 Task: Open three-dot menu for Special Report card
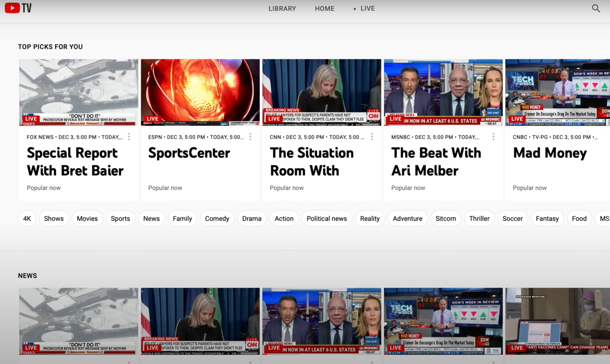tap(129, 137)
